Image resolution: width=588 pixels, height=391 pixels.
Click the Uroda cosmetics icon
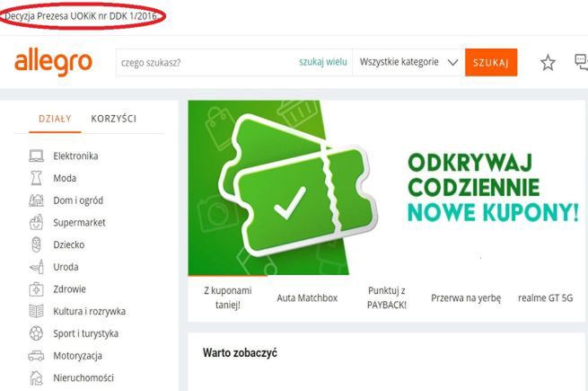coord(37,267)
